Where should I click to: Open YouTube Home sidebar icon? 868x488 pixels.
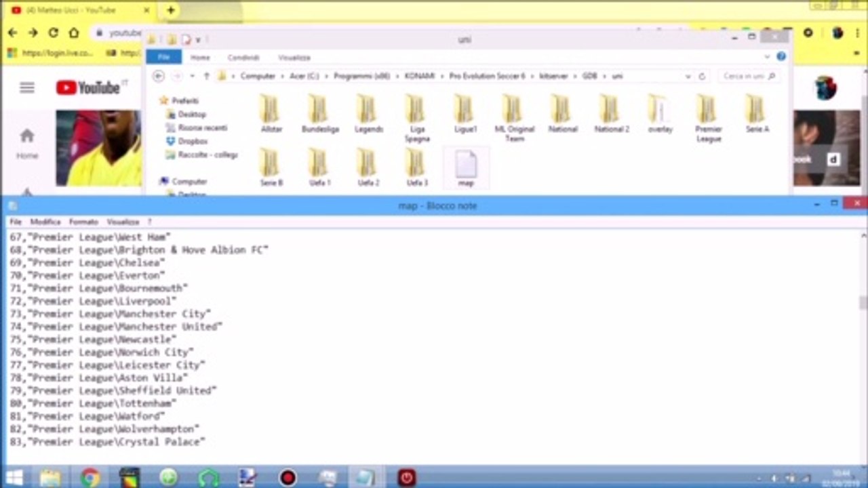tap(27, 143)
